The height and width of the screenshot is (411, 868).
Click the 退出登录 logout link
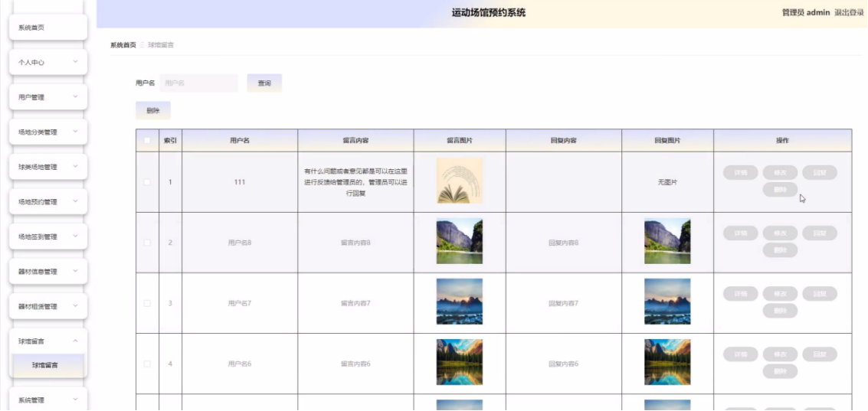(849, 13)
